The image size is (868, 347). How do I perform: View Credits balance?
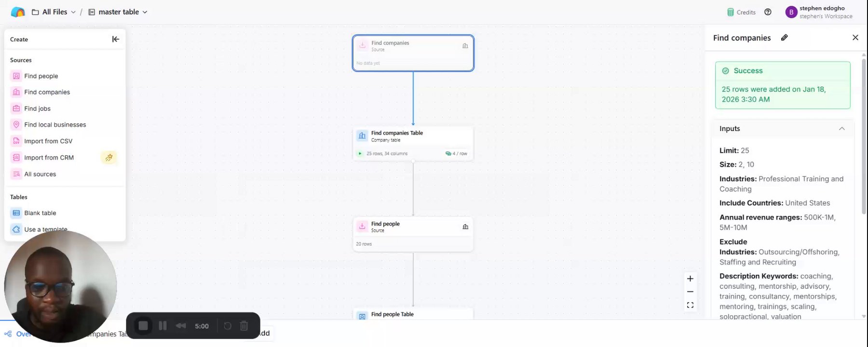click(742, 12)
